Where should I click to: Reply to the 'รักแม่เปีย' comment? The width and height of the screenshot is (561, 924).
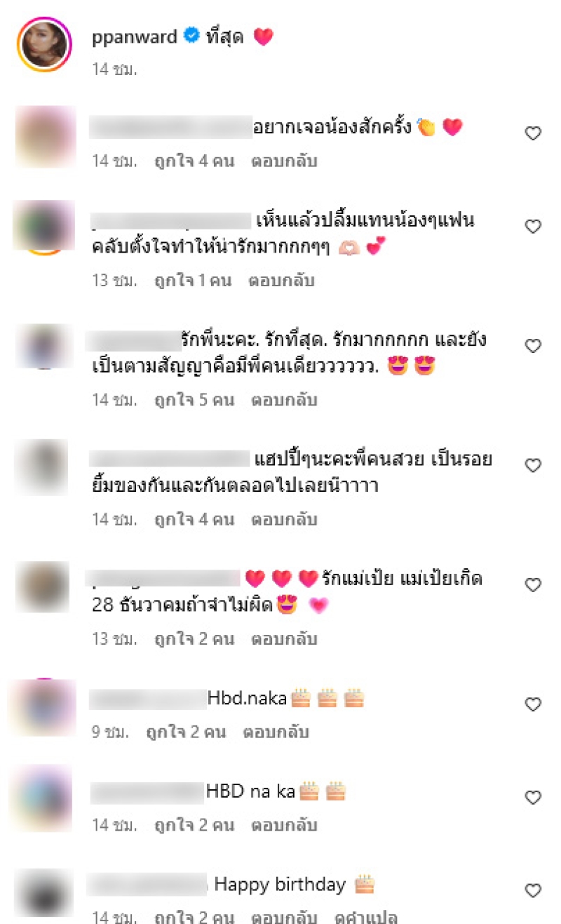tap(284, 639)
